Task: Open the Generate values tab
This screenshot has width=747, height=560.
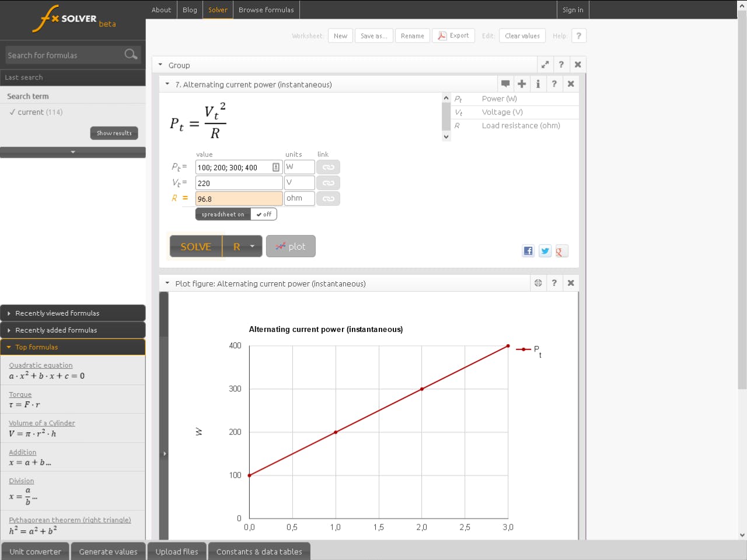Action: click(x=108, y=551)
